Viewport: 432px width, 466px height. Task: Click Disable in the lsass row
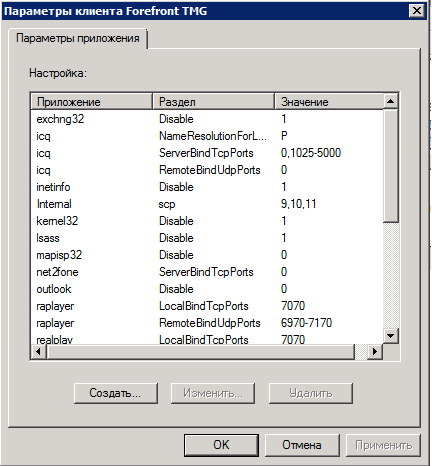(x=176, y=238)
